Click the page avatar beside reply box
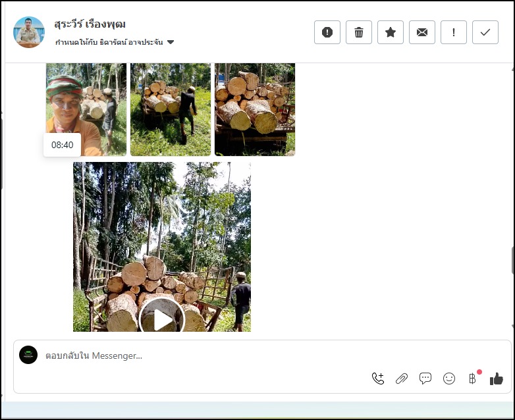This screenshot has width=515, height=420. point(28,355)
